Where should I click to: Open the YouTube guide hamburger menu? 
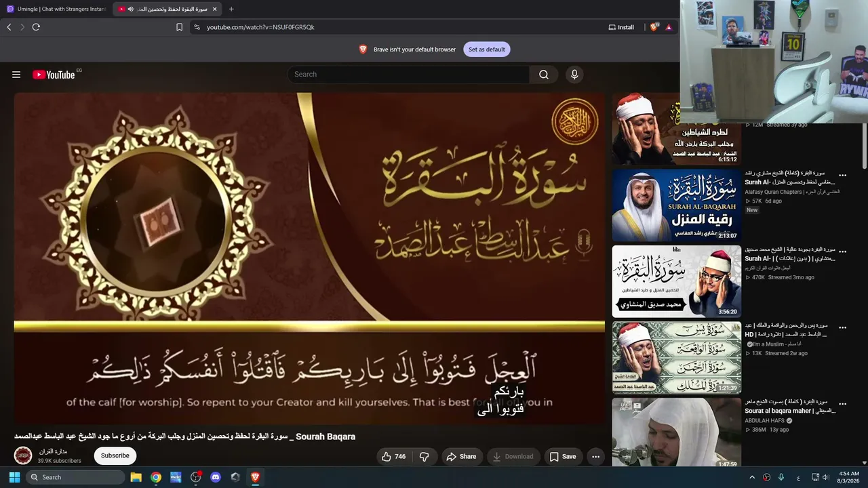(x=16, y=75)
